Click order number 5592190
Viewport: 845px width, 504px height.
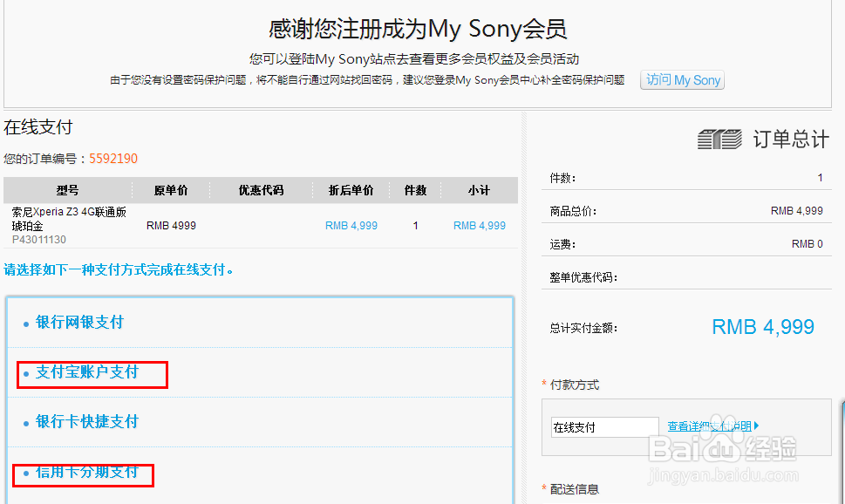coord(113,159)
